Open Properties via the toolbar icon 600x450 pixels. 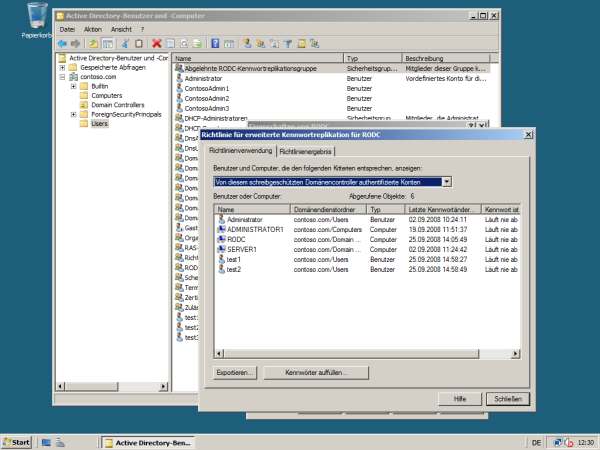click(x=170, y=44)
